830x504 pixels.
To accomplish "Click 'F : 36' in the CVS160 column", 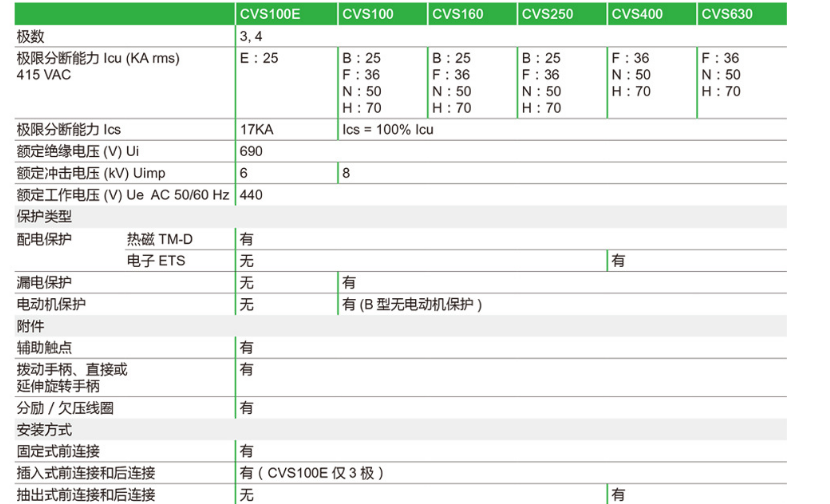I will pos(452,75).
